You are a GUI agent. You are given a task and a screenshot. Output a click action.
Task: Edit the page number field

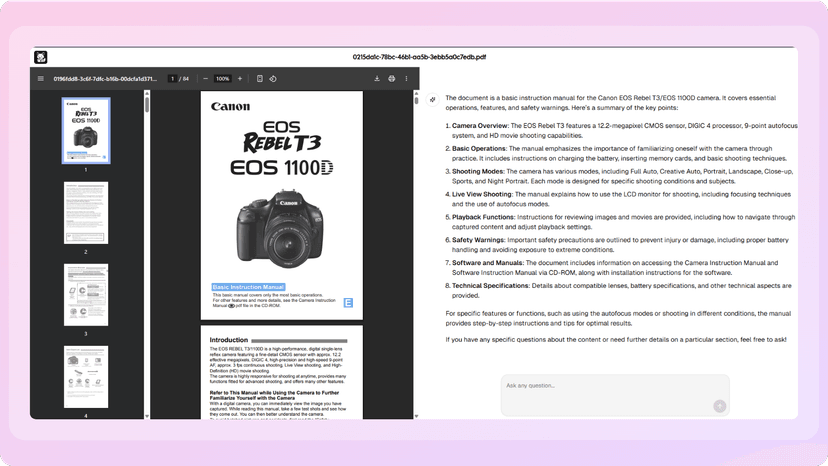[x=172, y=79]
